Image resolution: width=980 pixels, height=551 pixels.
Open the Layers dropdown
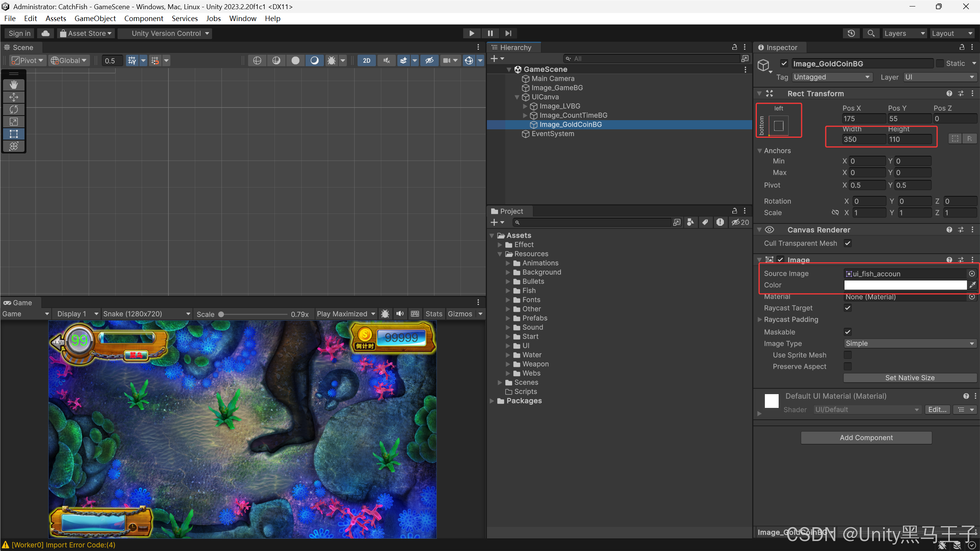tap(904, 33)
